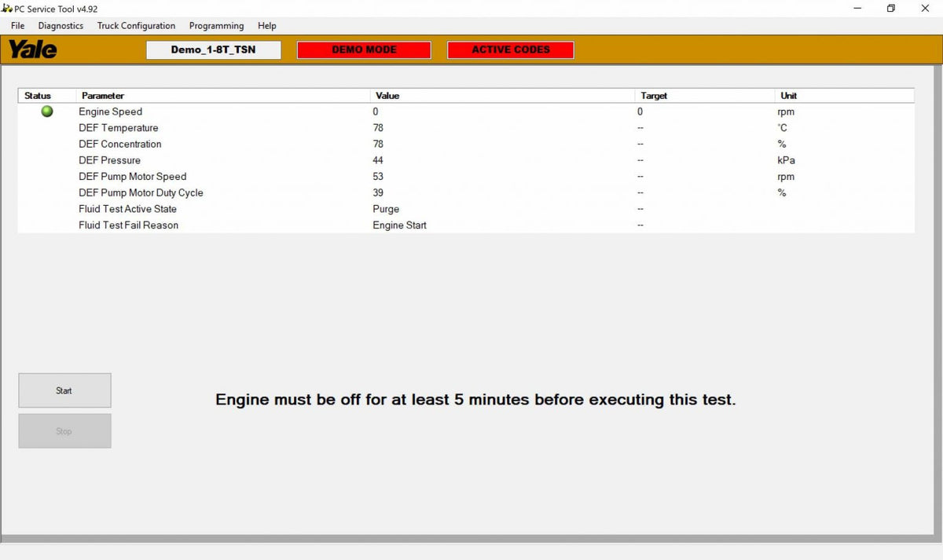Viewport: 943px width, 560px height.
Task: Open the Help menu
Action: 266,25
